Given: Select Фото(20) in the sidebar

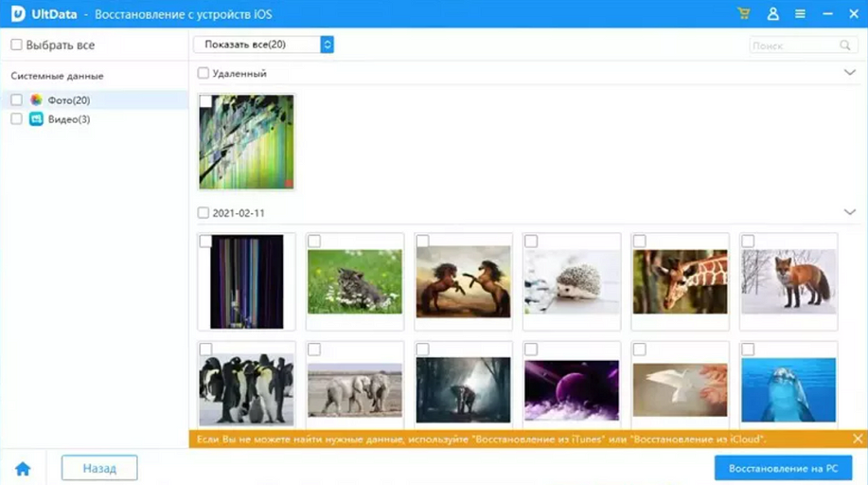Looking at the screenshot, I should tap(69, 100).
